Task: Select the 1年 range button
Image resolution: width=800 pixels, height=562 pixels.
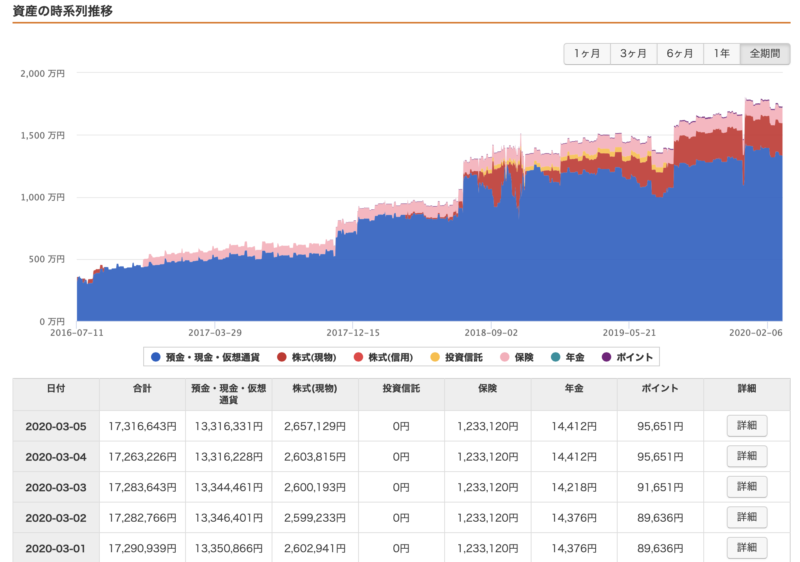Action: click(x=721, y=54)
